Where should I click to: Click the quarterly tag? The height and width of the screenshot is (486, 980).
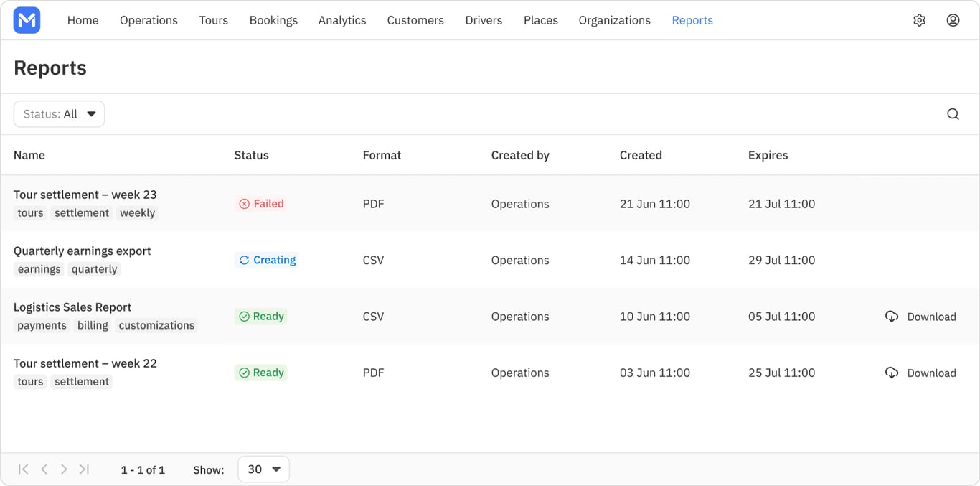94,269
